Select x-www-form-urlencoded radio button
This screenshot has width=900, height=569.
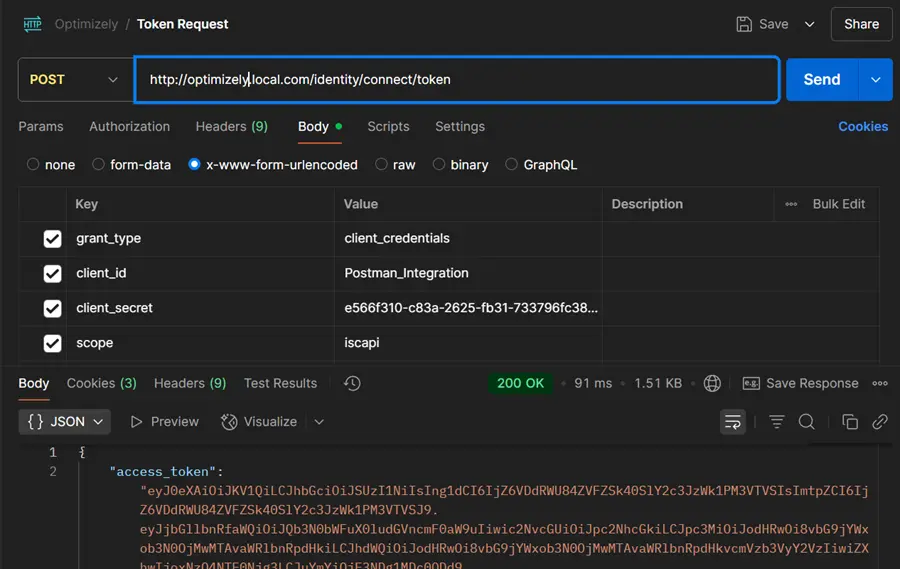point(194,165)
